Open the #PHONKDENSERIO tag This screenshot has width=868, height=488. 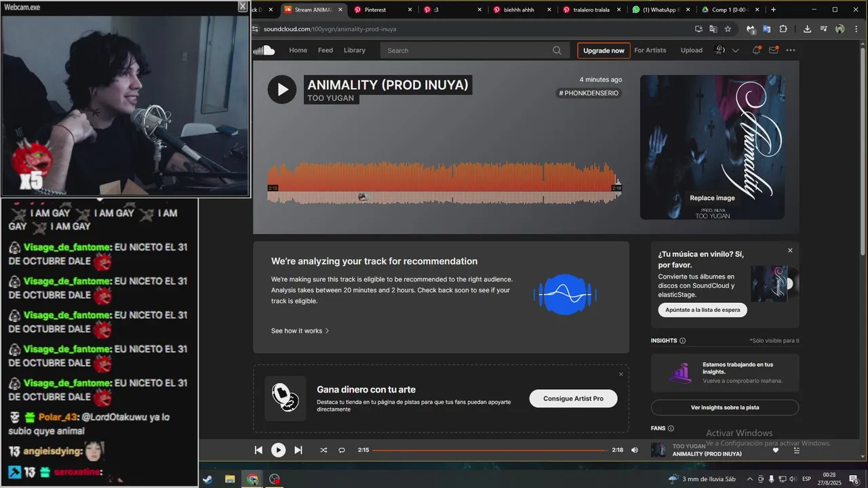589,93
